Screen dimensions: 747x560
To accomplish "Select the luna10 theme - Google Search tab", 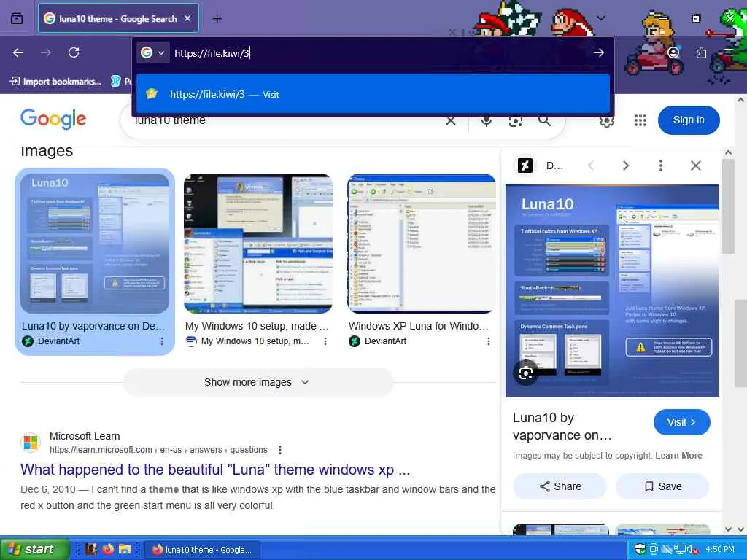I will [x=118, y=18].
